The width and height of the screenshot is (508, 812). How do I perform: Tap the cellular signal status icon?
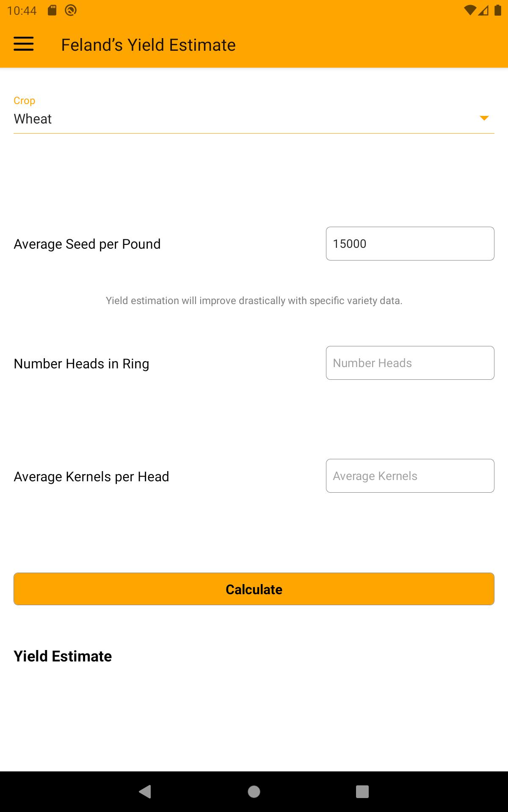[x=483, y=10]
